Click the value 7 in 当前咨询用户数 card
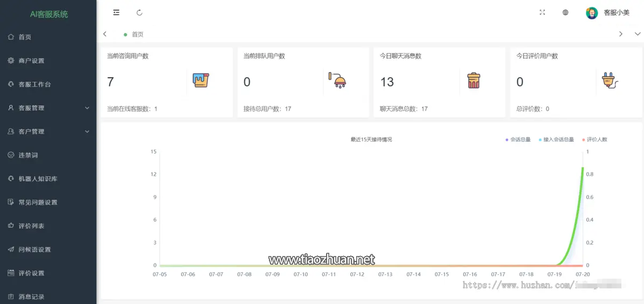Screen dimensions: 644x304 [x=110, y=82]
